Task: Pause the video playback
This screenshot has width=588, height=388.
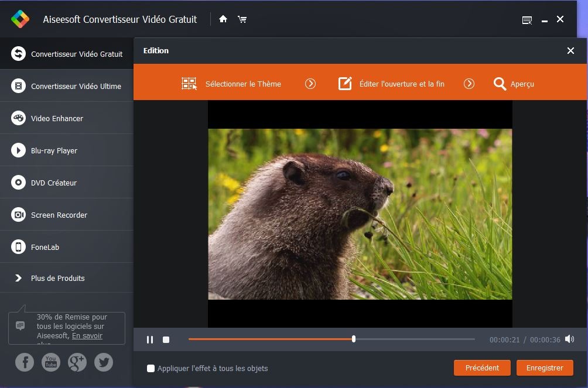Action: coord(150,339)
